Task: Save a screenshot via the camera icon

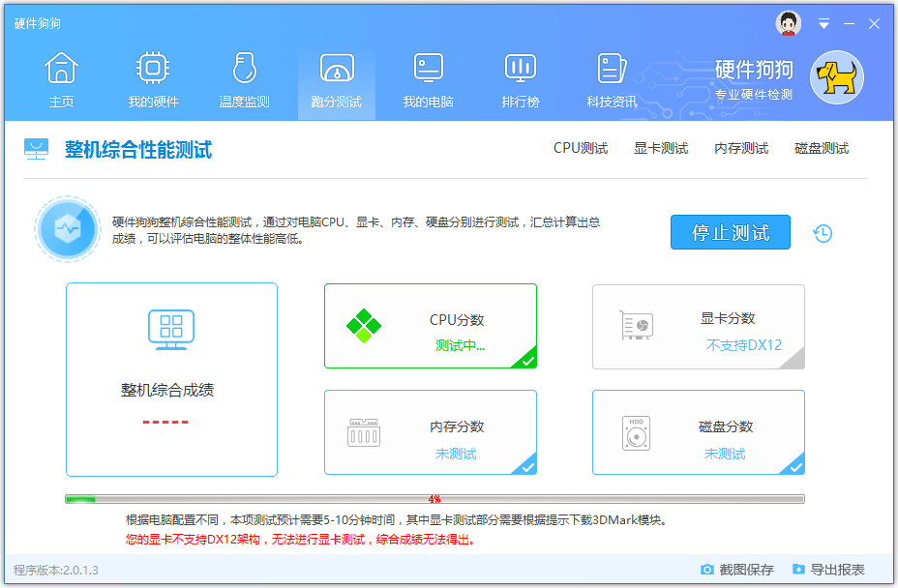Action: (x=709, y=570)
